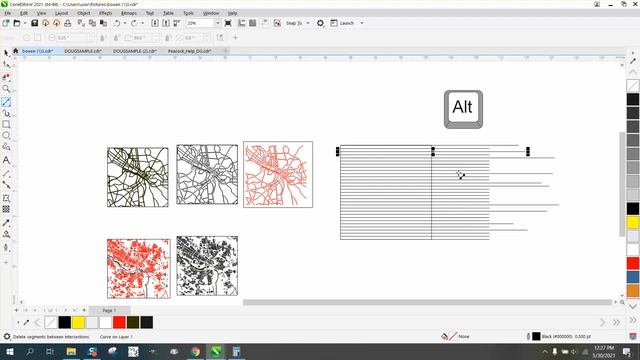Select the Ellipse tool
Screen dimensions: 640x360
(x=6, y=136)
